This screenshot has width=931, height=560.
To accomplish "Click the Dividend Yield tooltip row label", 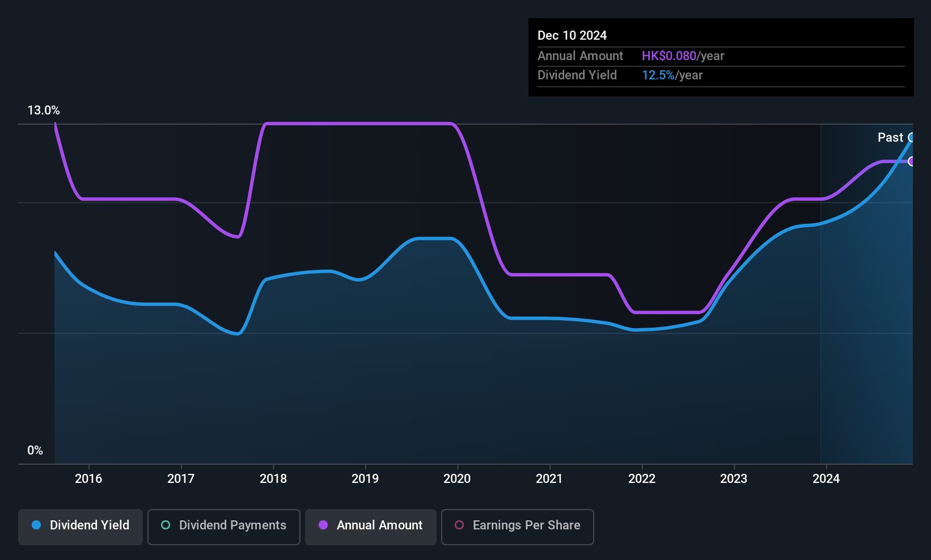I will 577,75.
